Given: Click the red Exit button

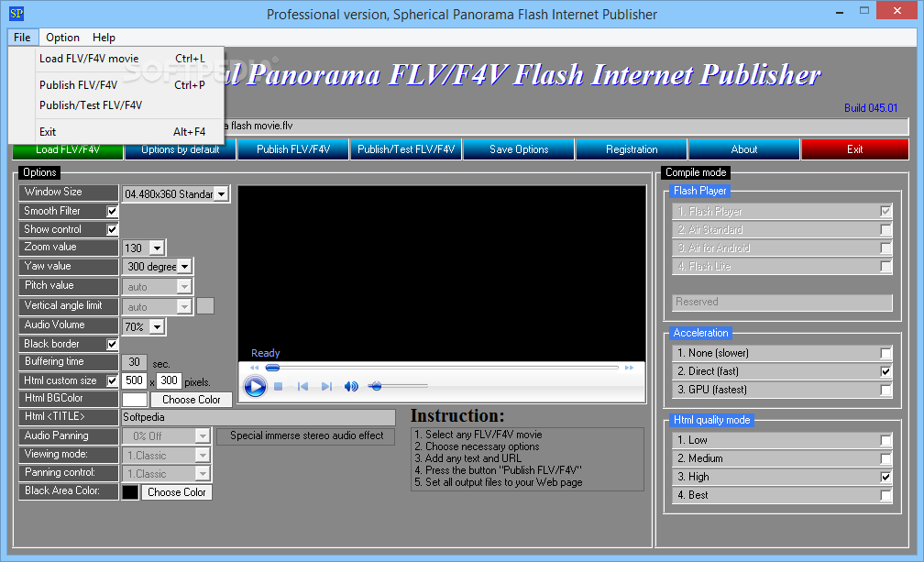Looking at the screenshot, I should [x=855, y=149].
